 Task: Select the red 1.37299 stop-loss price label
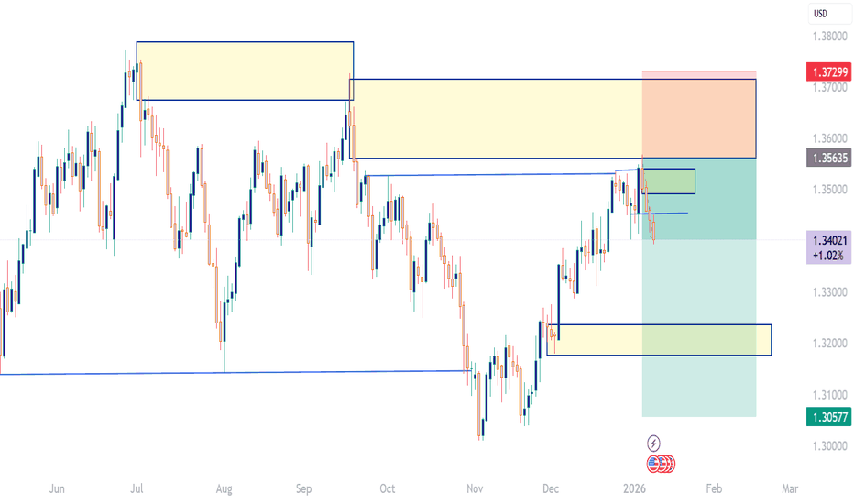830,71
